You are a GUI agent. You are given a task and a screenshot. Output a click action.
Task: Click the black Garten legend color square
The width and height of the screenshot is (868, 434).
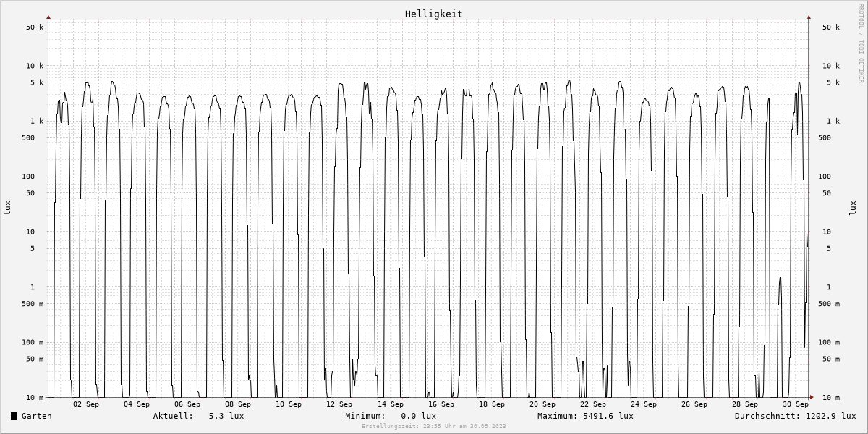coord(14,416)
